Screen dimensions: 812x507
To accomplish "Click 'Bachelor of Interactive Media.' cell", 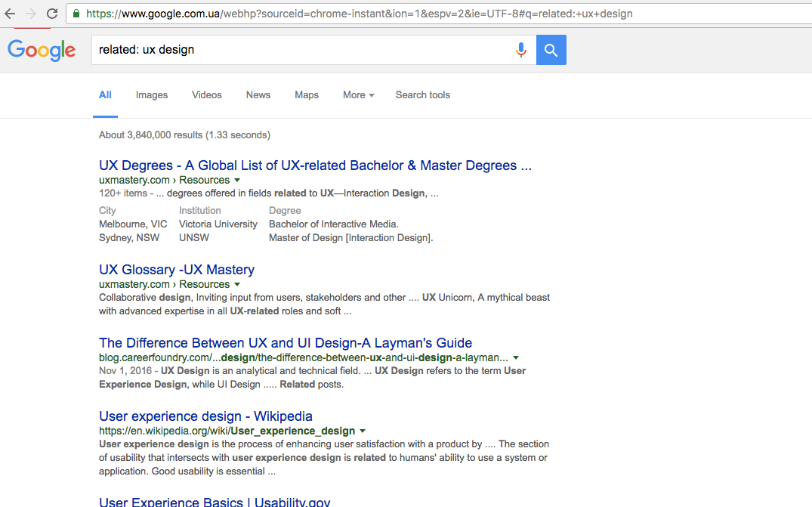I will (334, 224).
